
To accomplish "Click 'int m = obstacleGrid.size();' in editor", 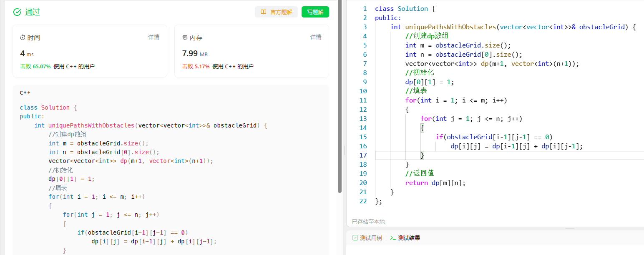I will [458, 45].
